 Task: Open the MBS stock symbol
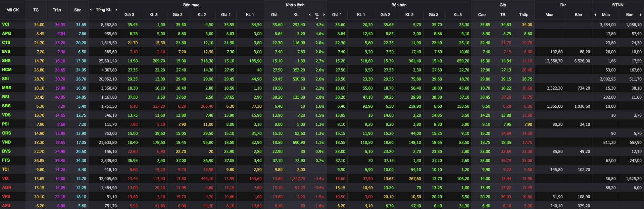pos(6,88)
